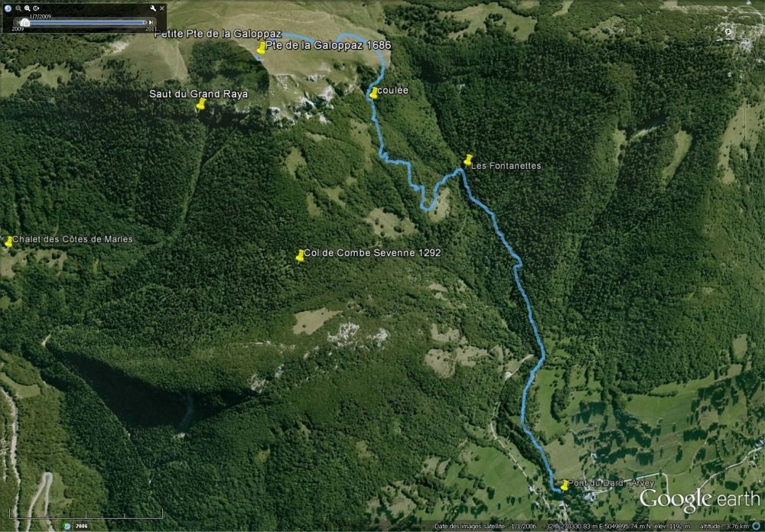Click the Pont du Dard - Arvey pushpin
Image resolution: width=765 pixels, height=532 pixels.
565,485
